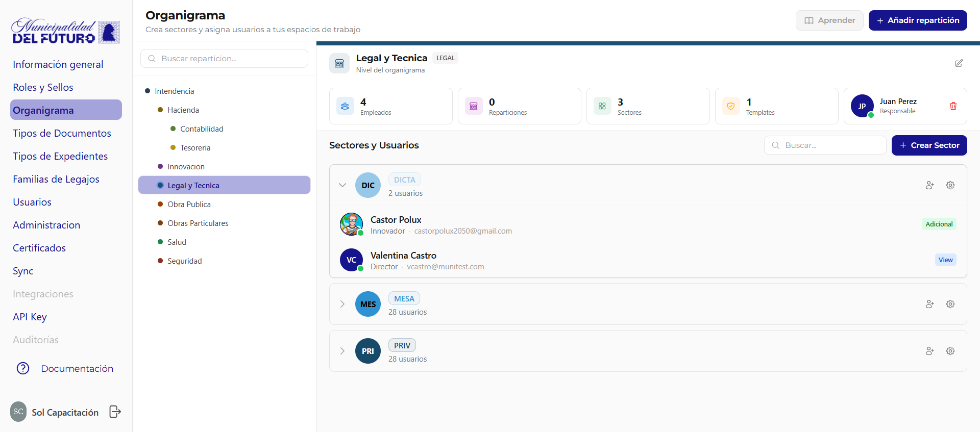Click the Documentación help question icon
The height and width of the screenshot is (432, 980).
23,368
